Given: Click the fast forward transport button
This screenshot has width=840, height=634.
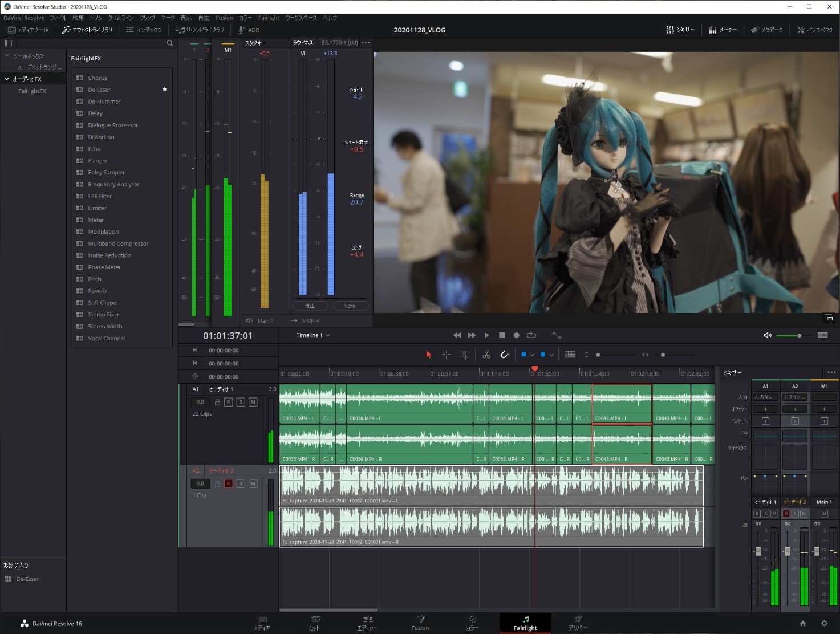Looking at the screenshot, I should 472,335.
